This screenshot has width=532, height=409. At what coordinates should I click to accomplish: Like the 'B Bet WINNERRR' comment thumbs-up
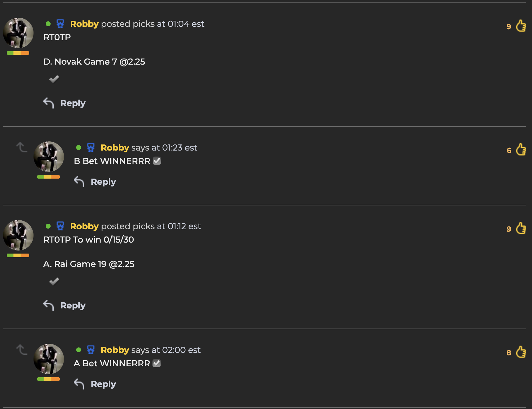click(x=521, y=150)
